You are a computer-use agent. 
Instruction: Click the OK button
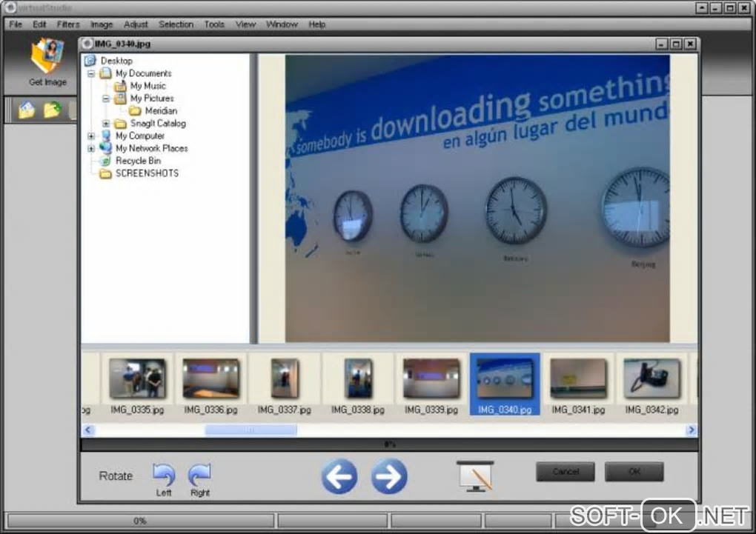[634, 471]
